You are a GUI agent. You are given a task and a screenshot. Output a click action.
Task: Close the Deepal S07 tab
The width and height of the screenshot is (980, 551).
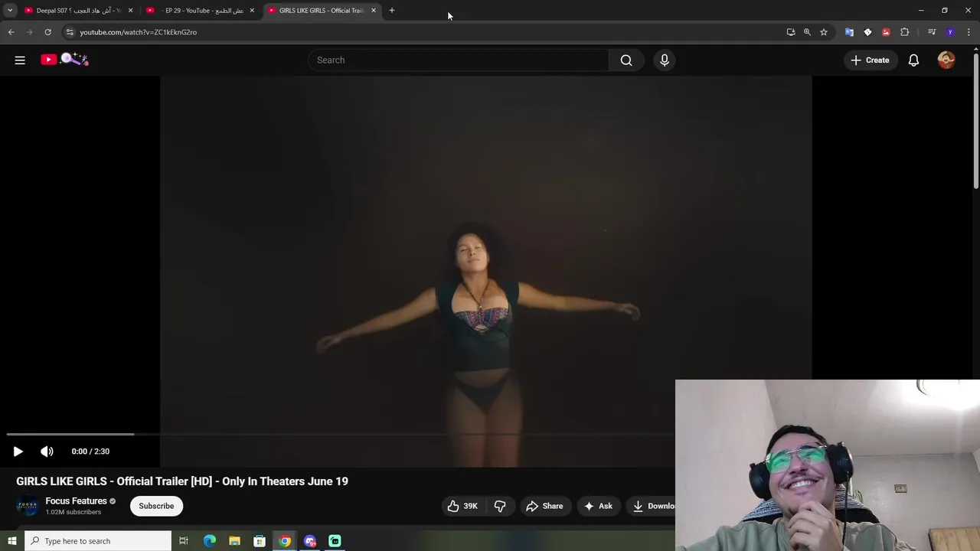pyautogui.click(x=130, y=11)
